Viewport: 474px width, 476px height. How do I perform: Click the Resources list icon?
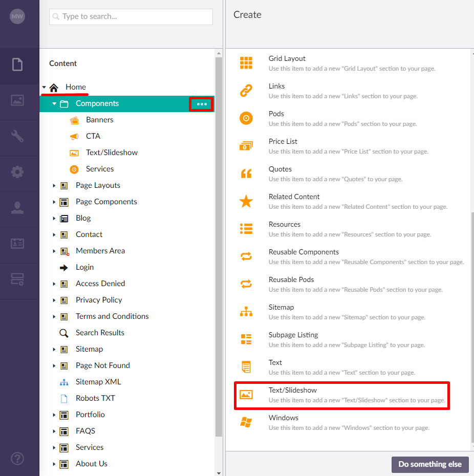pyautogui.click(x=246, y=229)
